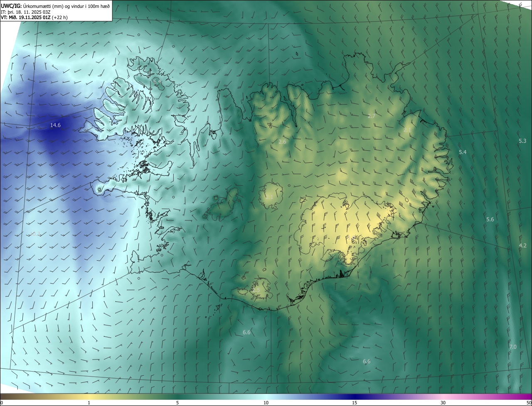Click the 'UWC/IG:' source label
532x406 pixels.
pos(11,6)
